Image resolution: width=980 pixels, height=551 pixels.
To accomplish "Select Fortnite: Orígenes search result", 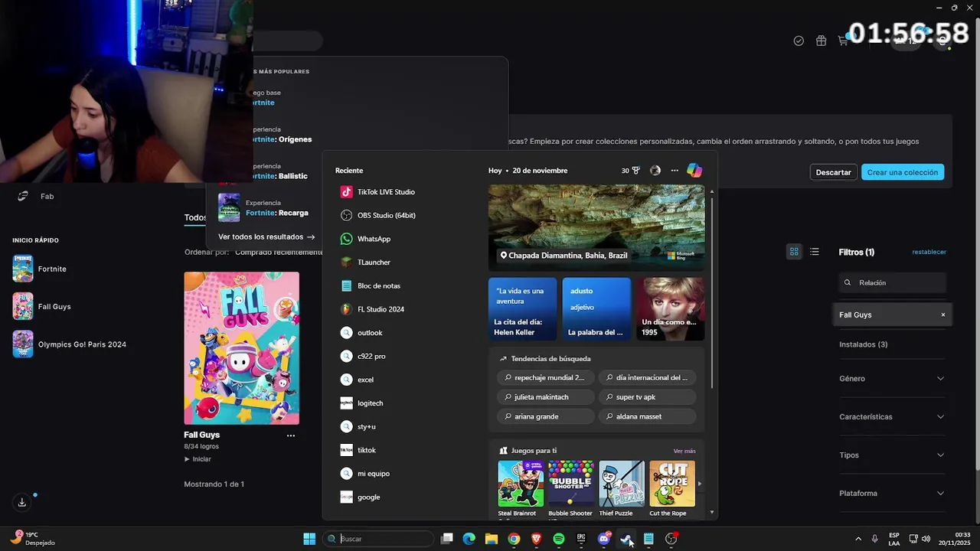I will (282, 135).
